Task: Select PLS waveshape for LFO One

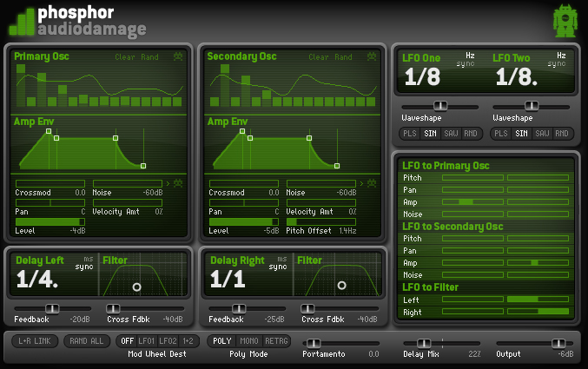Action: (x=409, y=133)
